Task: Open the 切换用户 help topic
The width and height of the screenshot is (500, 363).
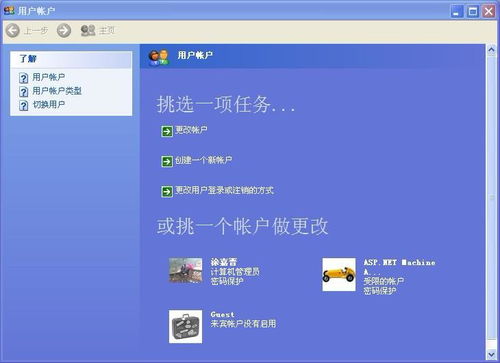Action: coord(49,105)
